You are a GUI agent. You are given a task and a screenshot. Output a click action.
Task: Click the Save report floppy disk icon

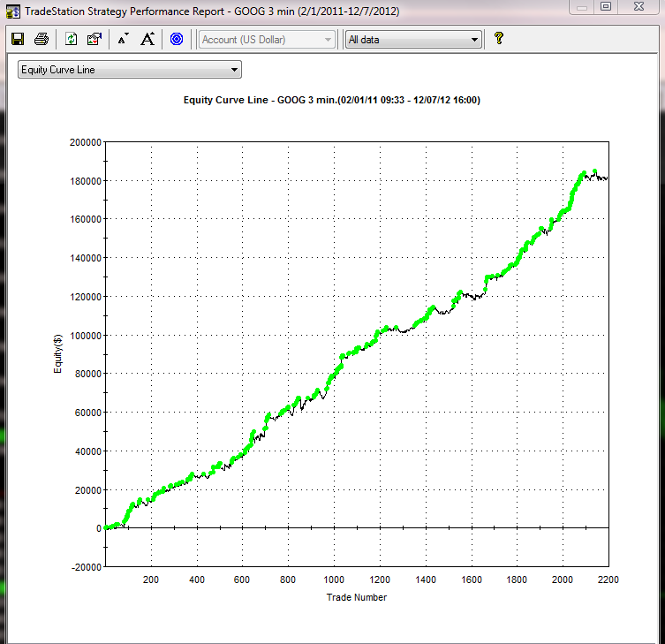17,39
